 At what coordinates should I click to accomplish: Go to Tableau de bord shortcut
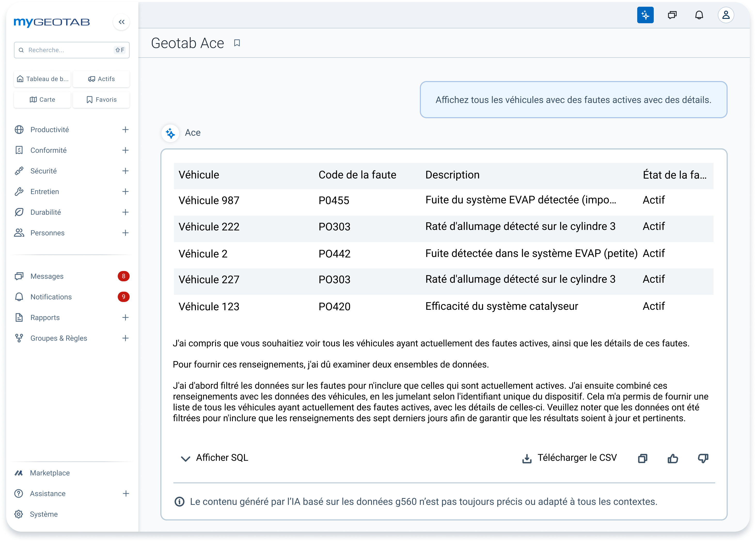(42, 79)
